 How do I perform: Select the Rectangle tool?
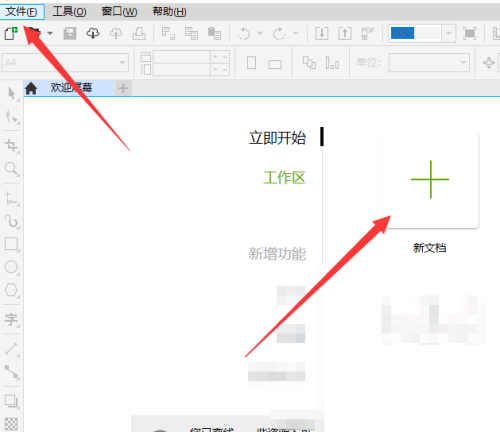(12, 244)
